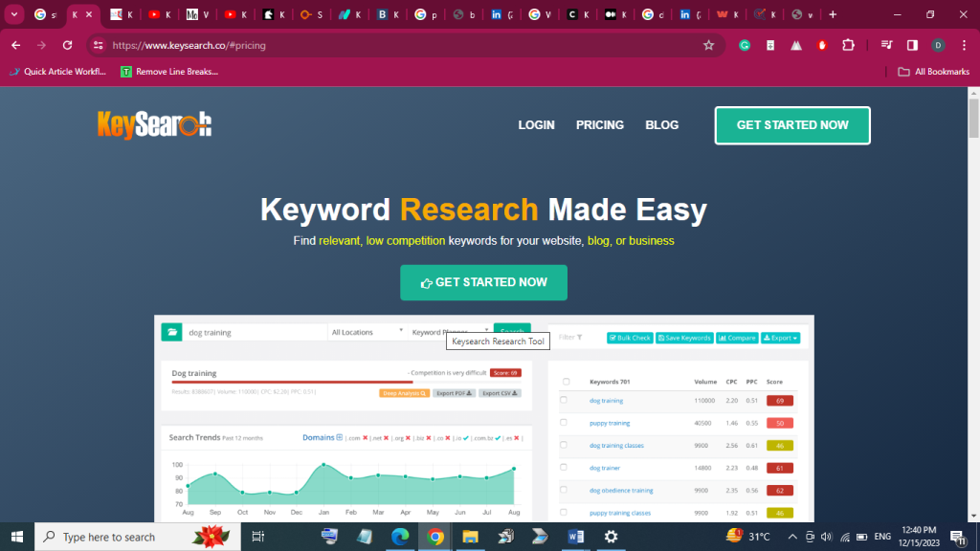The height and width of the screenshot is (551, 980).
Task: Open the Keyword Planner dropdown
Action: point(450,332)
